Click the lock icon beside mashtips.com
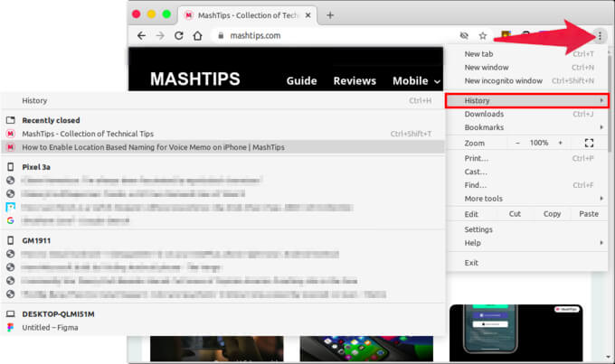Viewport: 615px width, 364px height. tap(221, 35)
